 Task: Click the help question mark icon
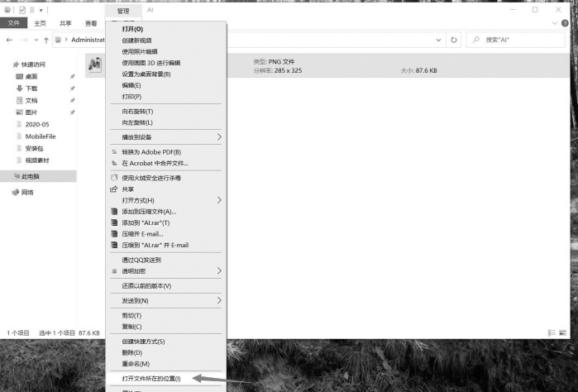[x=565, y=23]
